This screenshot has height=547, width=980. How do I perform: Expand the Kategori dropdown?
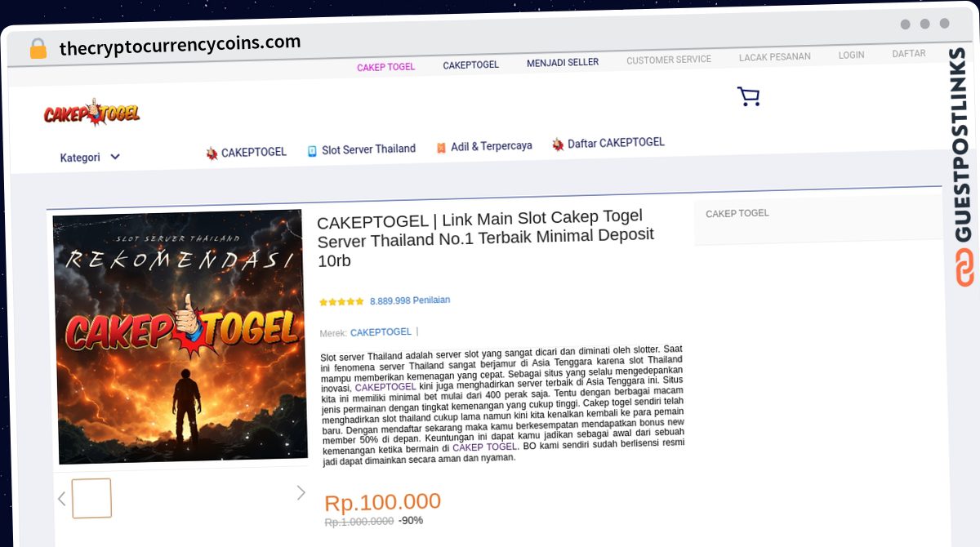(90, 158)
